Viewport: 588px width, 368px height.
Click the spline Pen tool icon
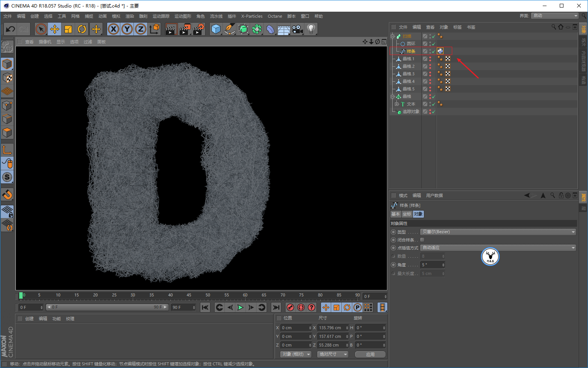coord(230,29)
